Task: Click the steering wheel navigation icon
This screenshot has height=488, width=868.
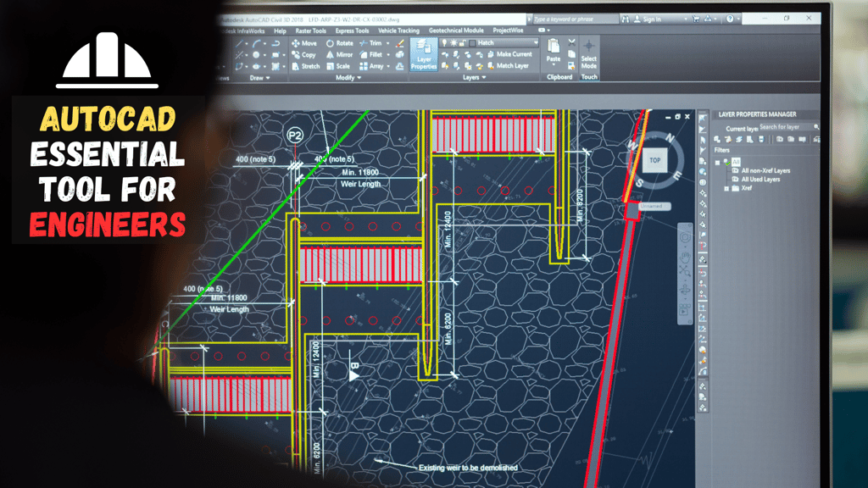Action: pyautogui.click(x=685, y=238)
